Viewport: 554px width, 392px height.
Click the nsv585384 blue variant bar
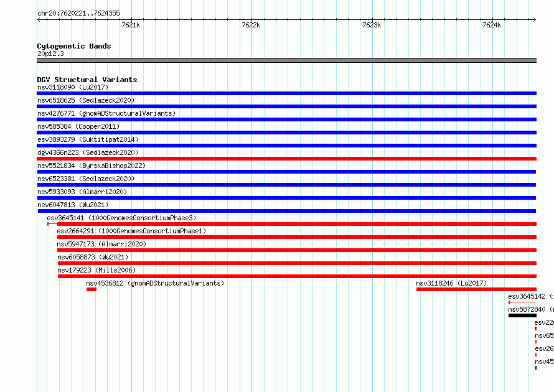pos(286,133)
